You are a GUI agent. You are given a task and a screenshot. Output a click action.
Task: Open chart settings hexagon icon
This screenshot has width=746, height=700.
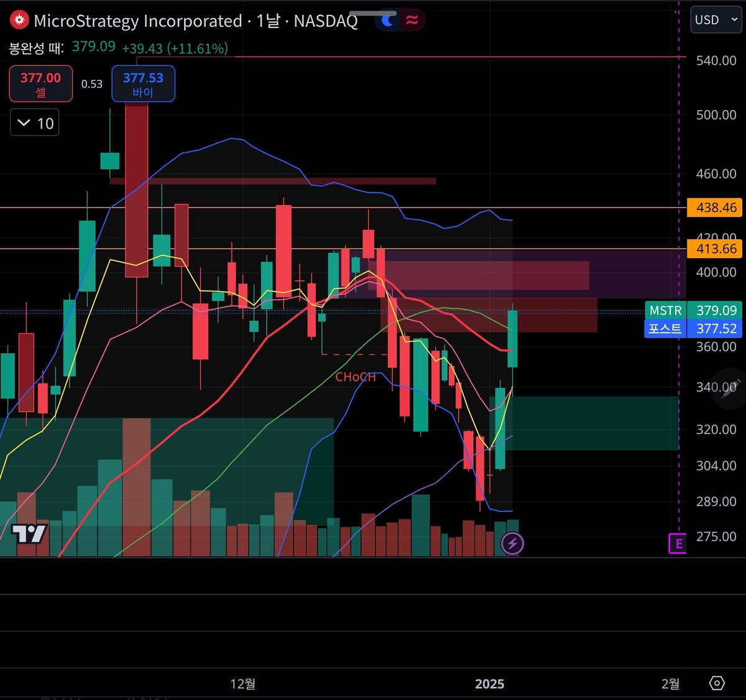point(717,683)
